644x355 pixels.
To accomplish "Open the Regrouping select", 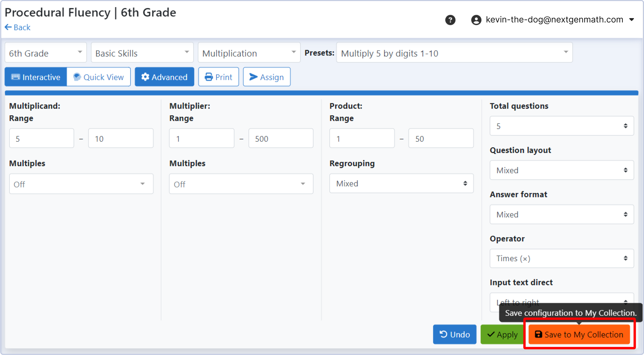I will (401, 183).
